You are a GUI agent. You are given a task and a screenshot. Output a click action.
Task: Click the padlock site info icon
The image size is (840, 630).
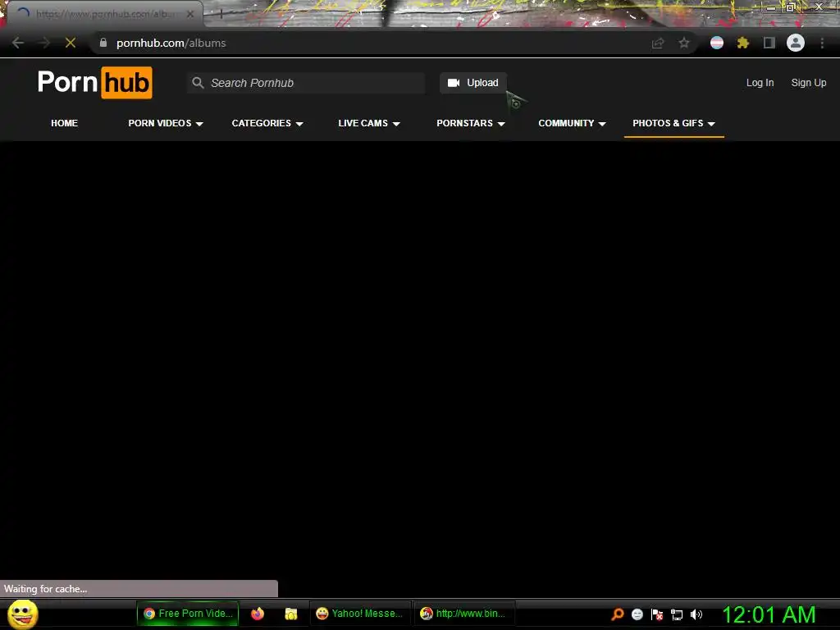(x=103, y=43)
